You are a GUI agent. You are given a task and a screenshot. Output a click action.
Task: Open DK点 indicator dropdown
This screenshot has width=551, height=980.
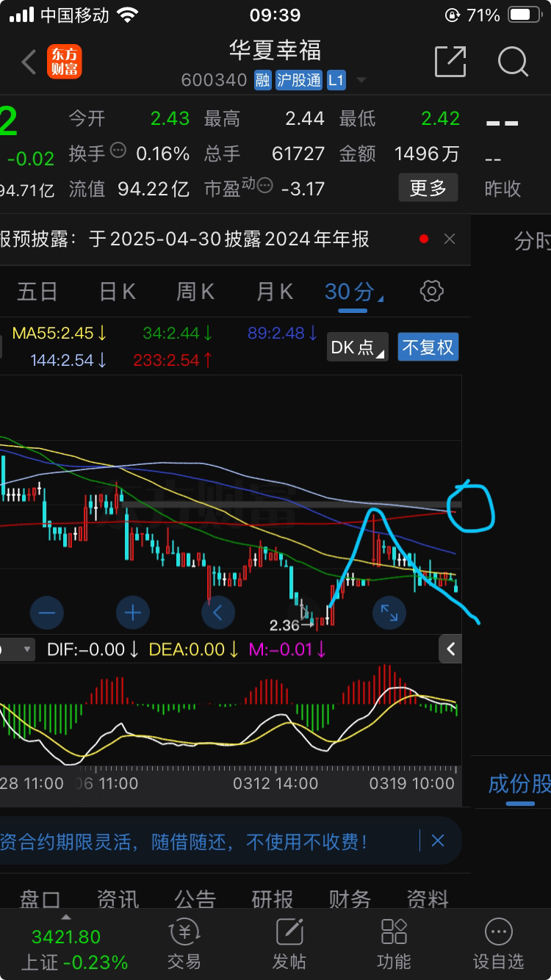pyautogui.click(x=358, y=347)
